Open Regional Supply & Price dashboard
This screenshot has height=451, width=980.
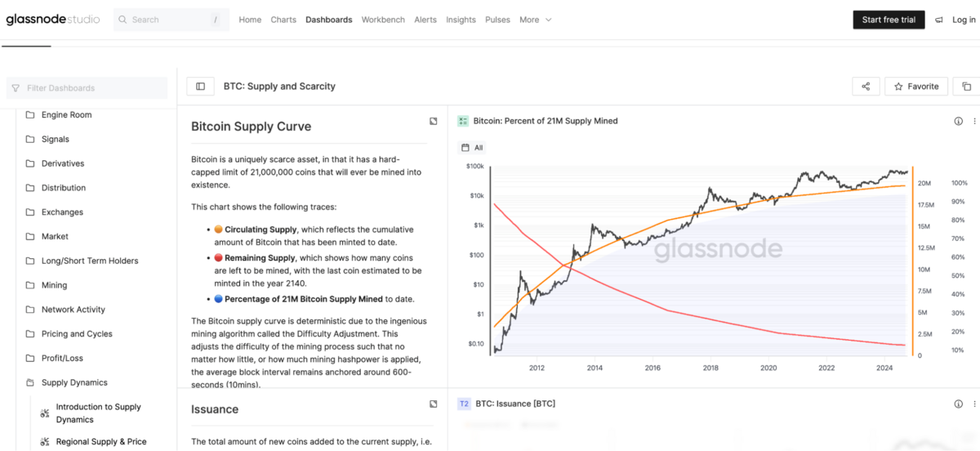(101, 442)
